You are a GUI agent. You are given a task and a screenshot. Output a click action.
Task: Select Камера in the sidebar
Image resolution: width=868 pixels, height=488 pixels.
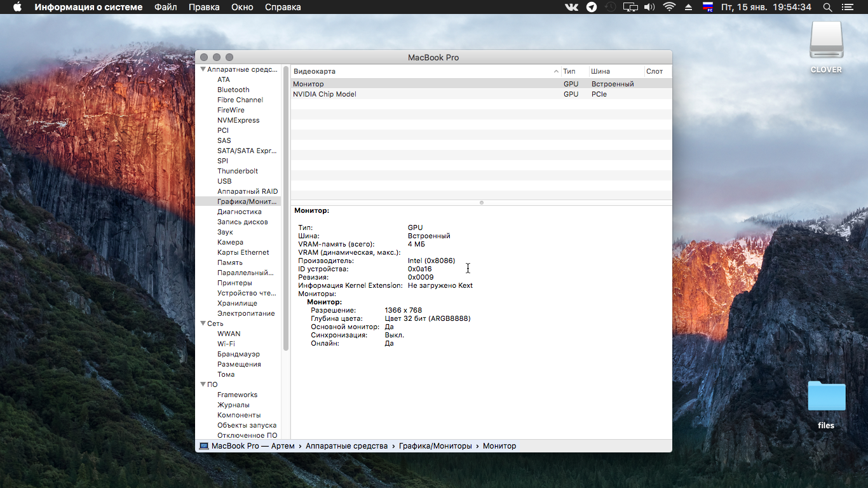click(x=230, y=242)
